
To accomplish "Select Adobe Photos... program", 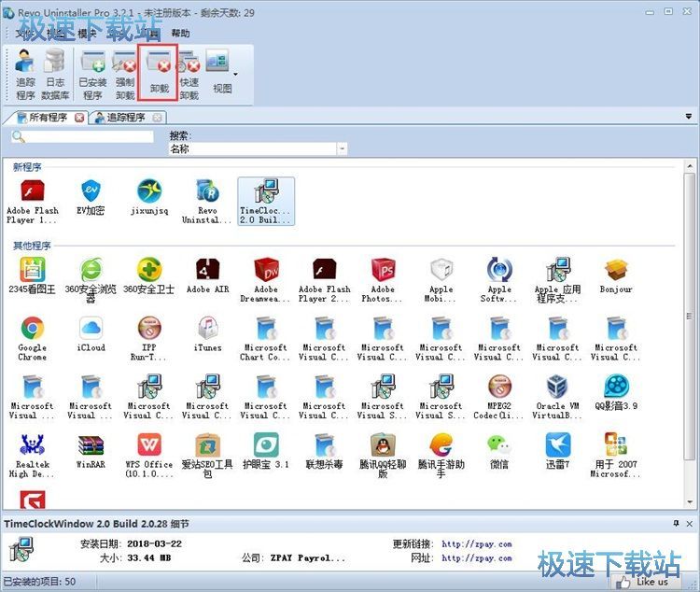I will 383,280.
